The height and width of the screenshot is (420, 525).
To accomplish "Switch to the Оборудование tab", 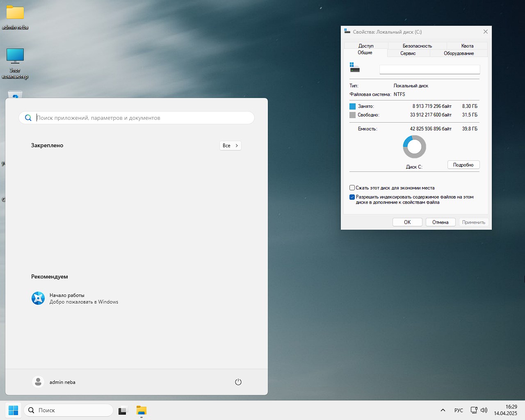I will (459, 53).
